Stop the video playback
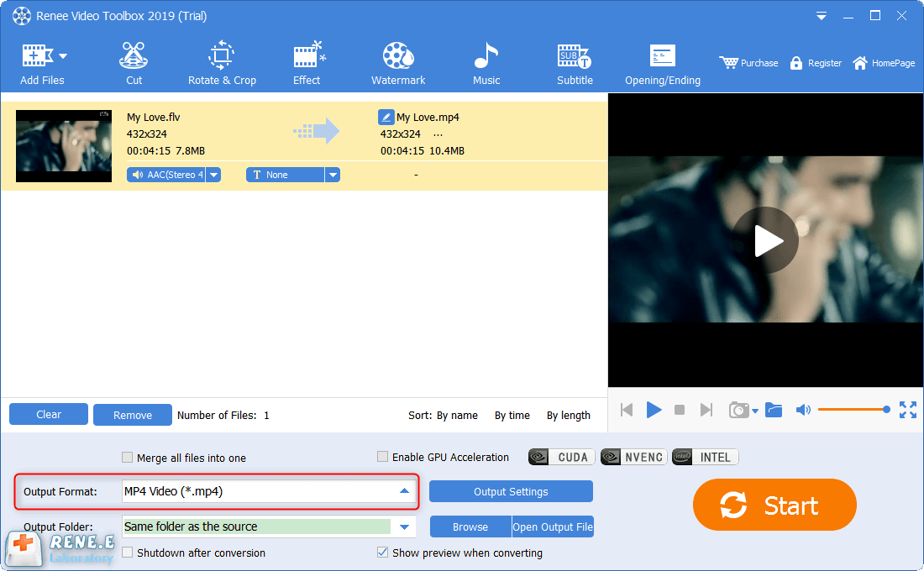The height and width of the screenshot is (571, 924). coord(680,410)
